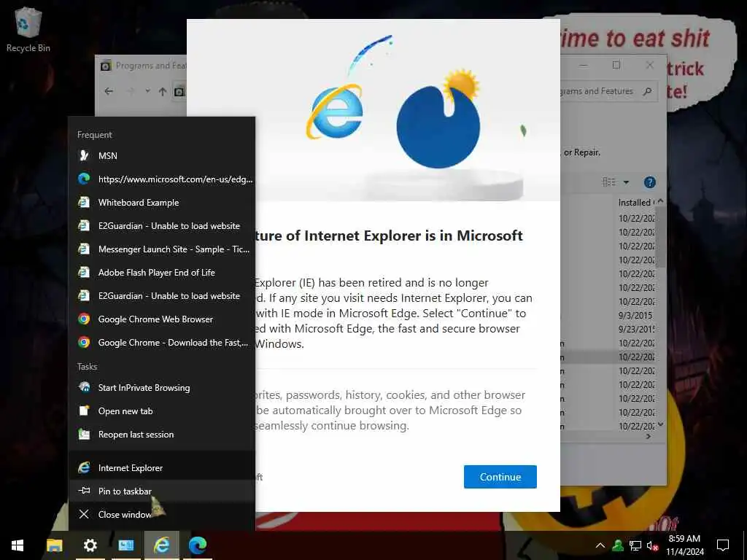
Task: Choose Close window in jump list
Action: [x=162, y=514]
